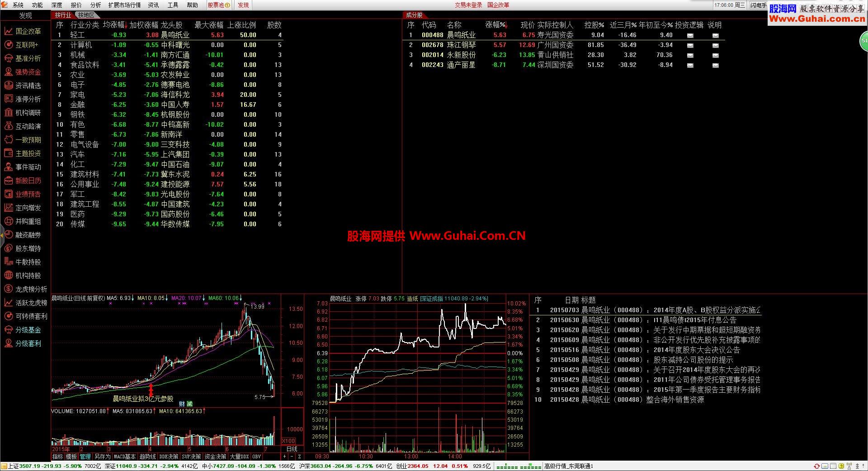Screen dimensions: 868x471
Task: Switch to 按行业 tab
Action: [63, 15]
